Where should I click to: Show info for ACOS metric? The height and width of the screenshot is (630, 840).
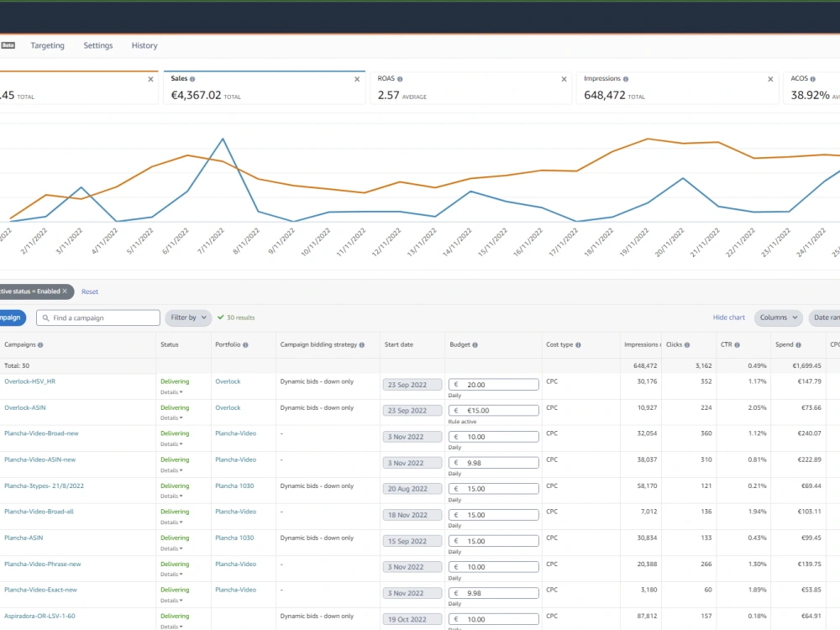pos(812,79)
